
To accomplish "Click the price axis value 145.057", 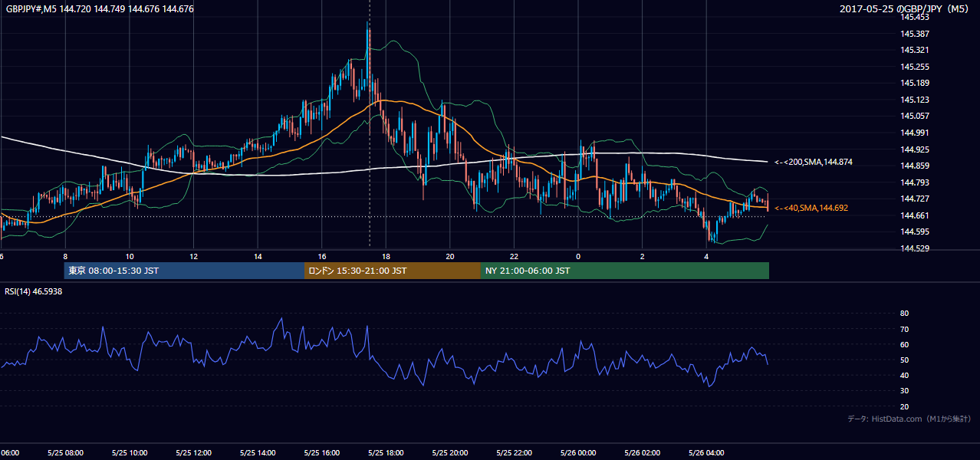I will [915, 116].
